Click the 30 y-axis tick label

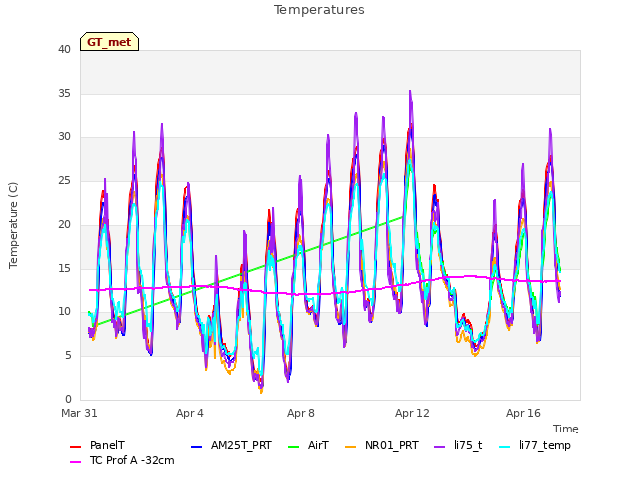coord(64,137)
